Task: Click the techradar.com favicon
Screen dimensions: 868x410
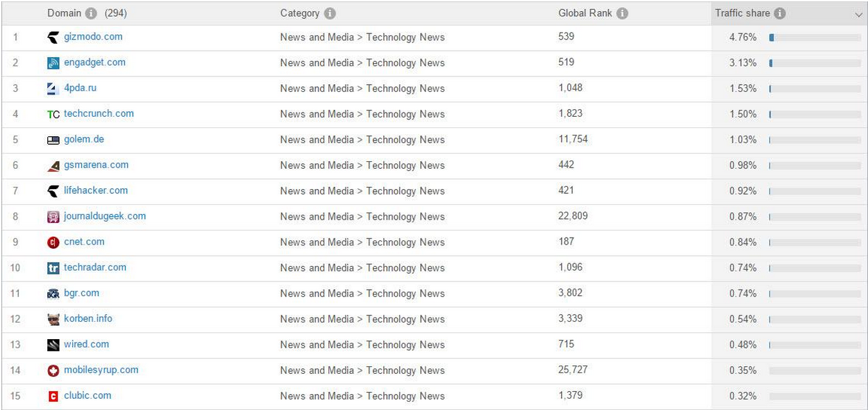Action: click(x=53, y=268)
